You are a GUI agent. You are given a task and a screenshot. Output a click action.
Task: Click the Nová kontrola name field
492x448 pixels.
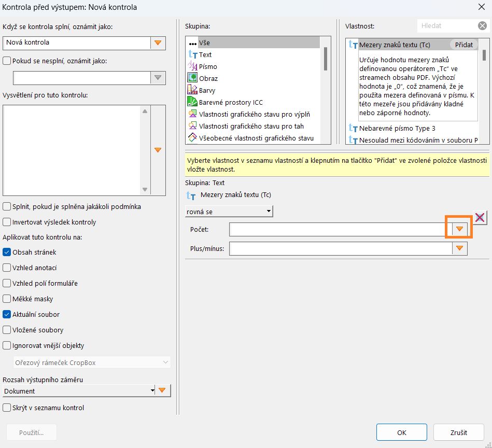pyautogui.click(x=77, y=43)
